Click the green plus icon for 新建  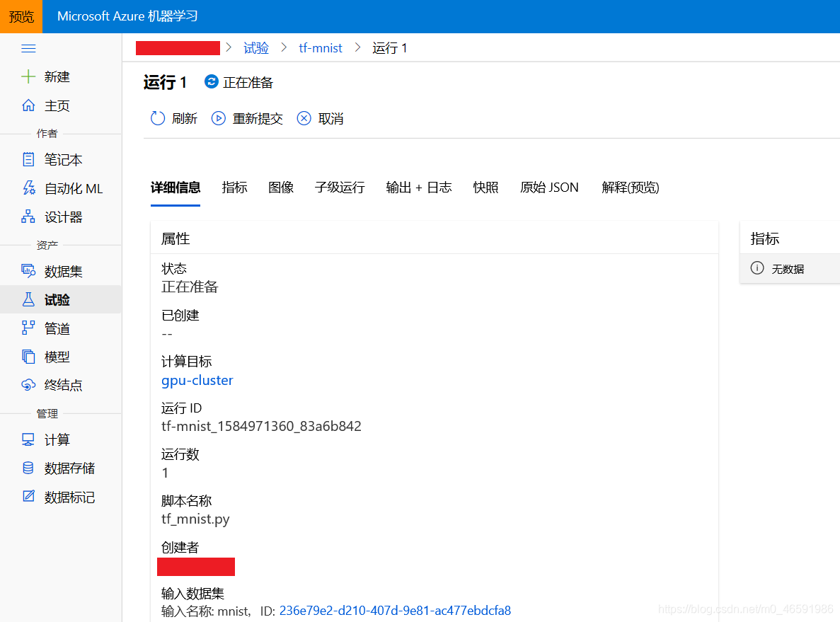[x=28, y=76]
